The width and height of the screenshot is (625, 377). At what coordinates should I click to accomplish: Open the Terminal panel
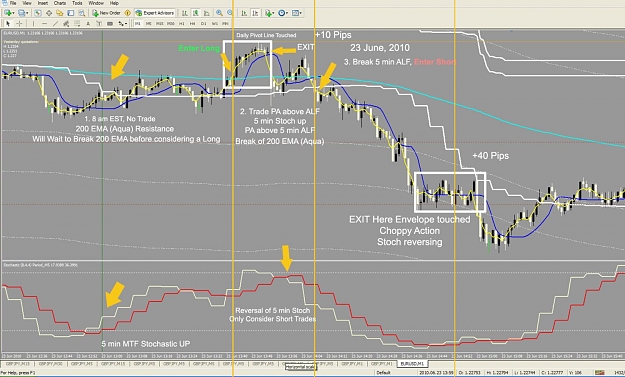[71, 13]
